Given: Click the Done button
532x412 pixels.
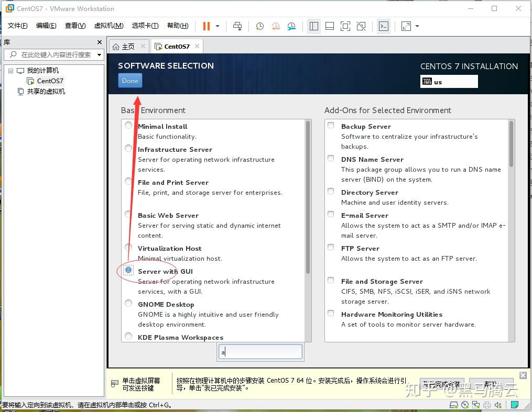Looking at the screenshot, I should coord(129,81).
